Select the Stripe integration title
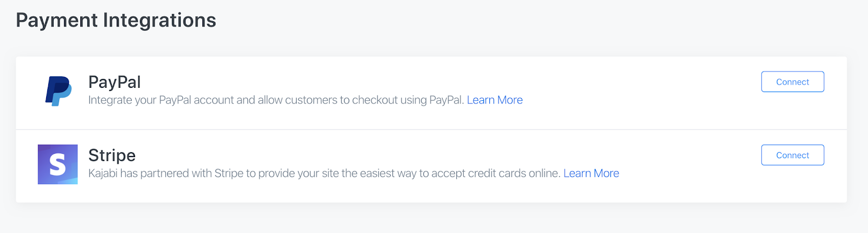Screen dimensions: 868x233 (112, 156)
